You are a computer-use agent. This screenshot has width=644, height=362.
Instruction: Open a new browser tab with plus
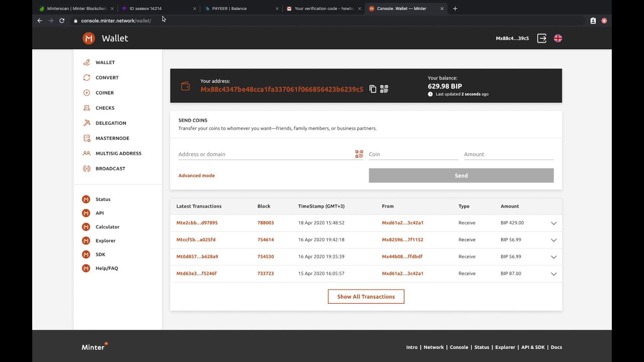455,9
